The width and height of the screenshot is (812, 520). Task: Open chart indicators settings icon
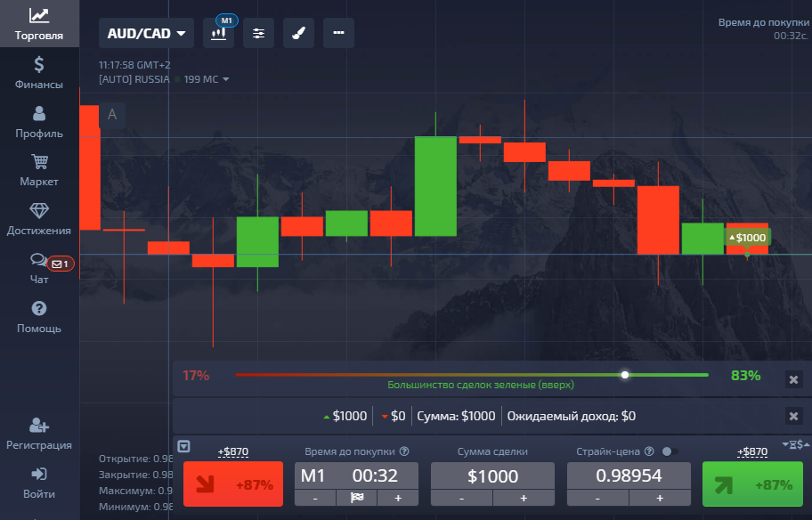(x=258, y=33)
